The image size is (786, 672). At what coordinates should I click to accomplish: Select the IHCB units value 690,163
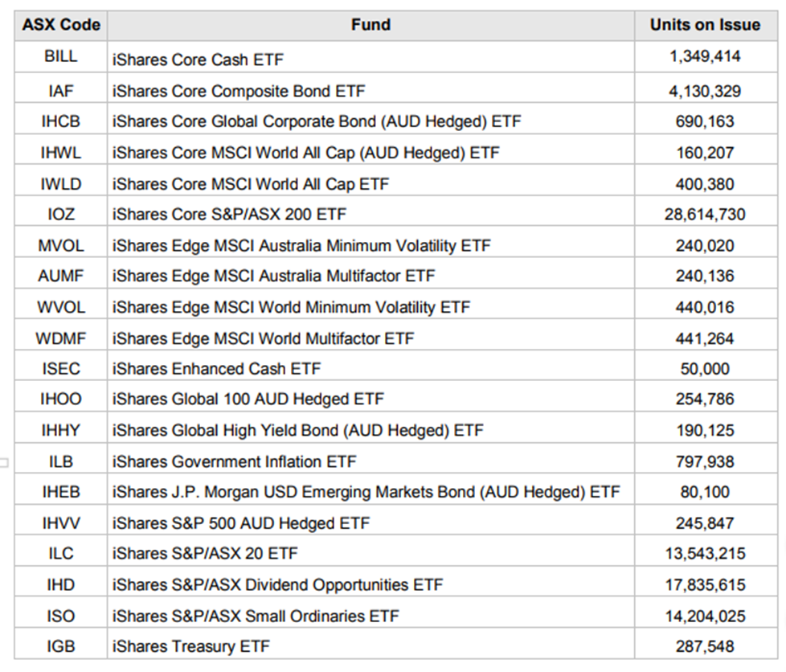[705, 121]
